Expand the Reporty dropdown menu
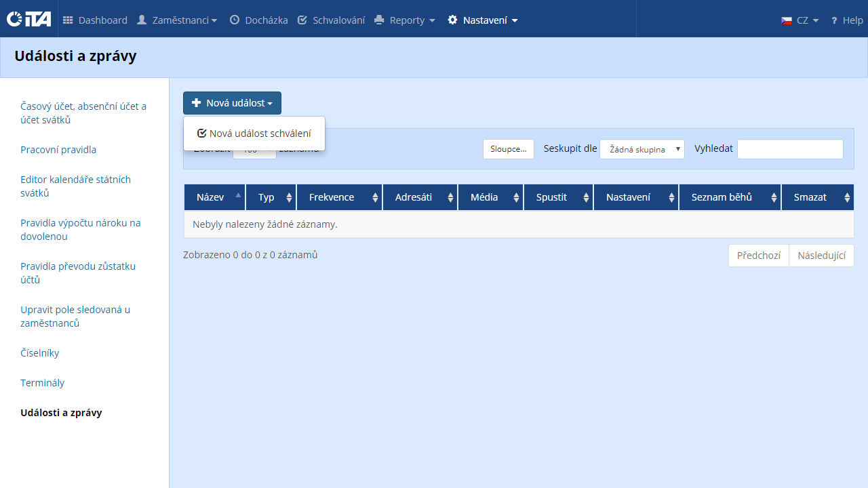 pyautogui.click(x=405, y=20)
